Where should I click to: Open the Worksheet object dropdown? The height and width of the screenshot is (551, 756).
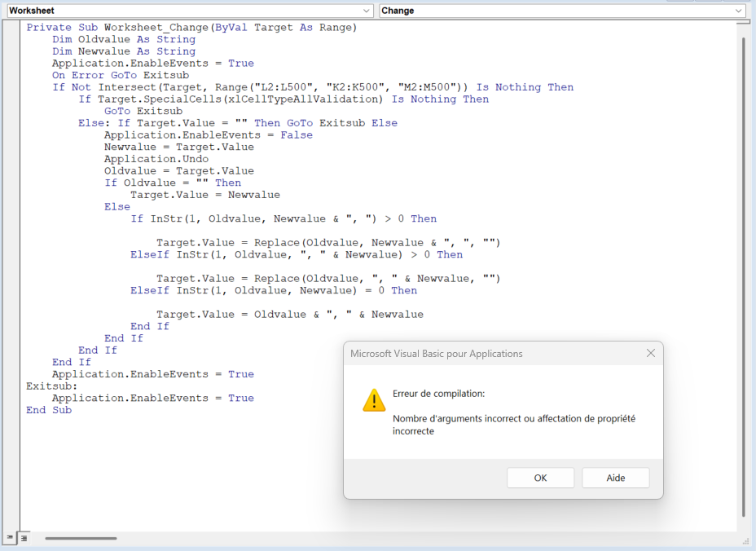pyautogui.click(x=190, y=11)
